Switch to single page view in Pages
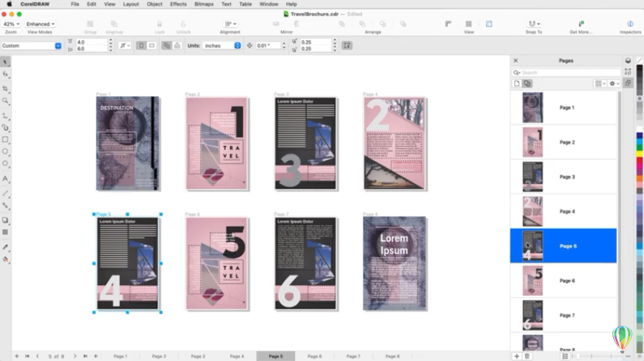644x361 pixels. point(516,84)
